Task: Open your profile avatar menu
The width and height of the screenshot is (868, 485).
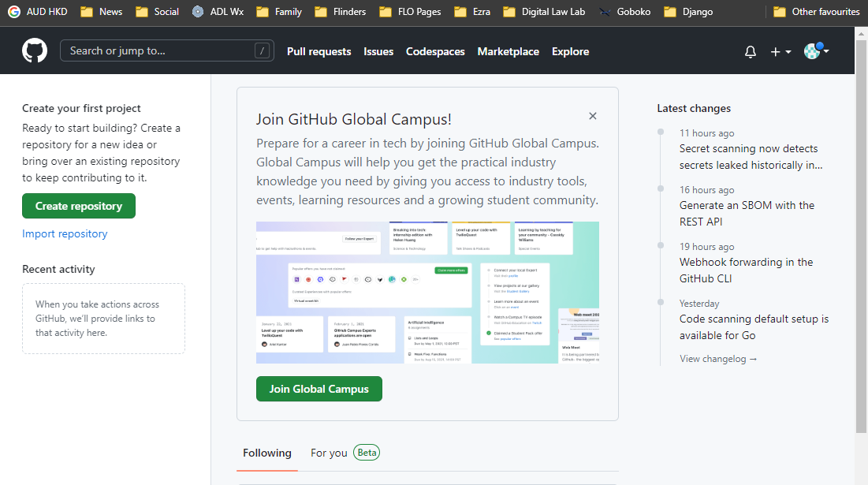Action: pos(812,50)
